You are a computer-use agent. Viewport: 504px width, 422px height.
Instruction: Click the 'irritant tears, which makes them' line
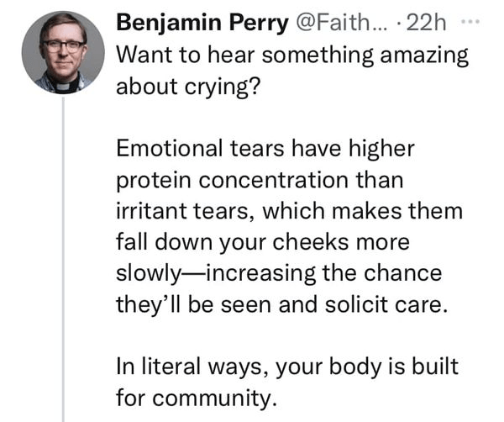[288, 211]
